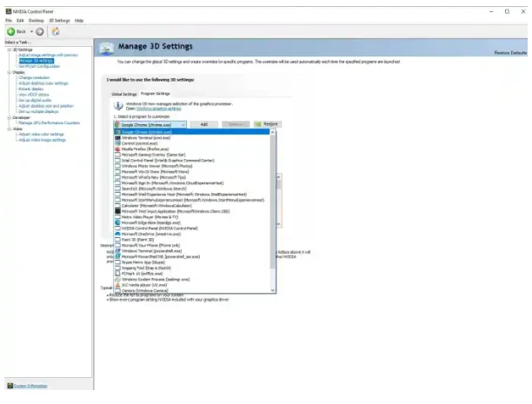
Task: Click the Restore button
Action: (268, 124)
